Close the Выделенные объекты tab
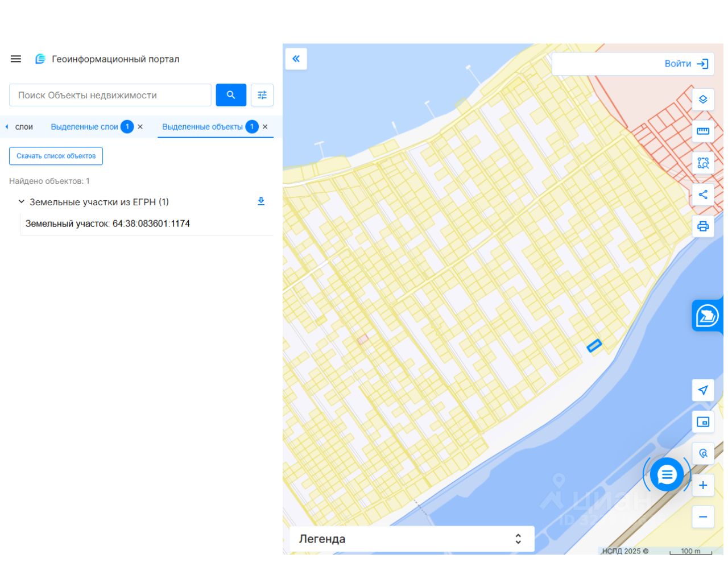This screenshot has width=728, height=579. coord(265,127)
